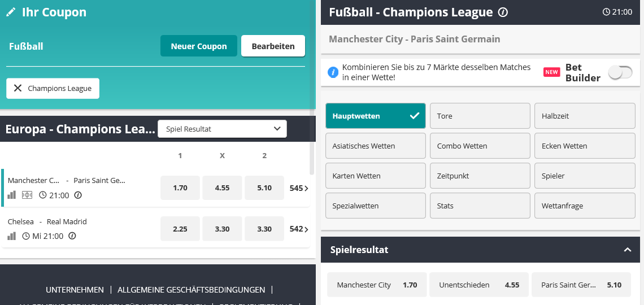644x305 pixels.
Task: Click the pencil icon beside Ihr Coupon
Action: tap(11, 12)
